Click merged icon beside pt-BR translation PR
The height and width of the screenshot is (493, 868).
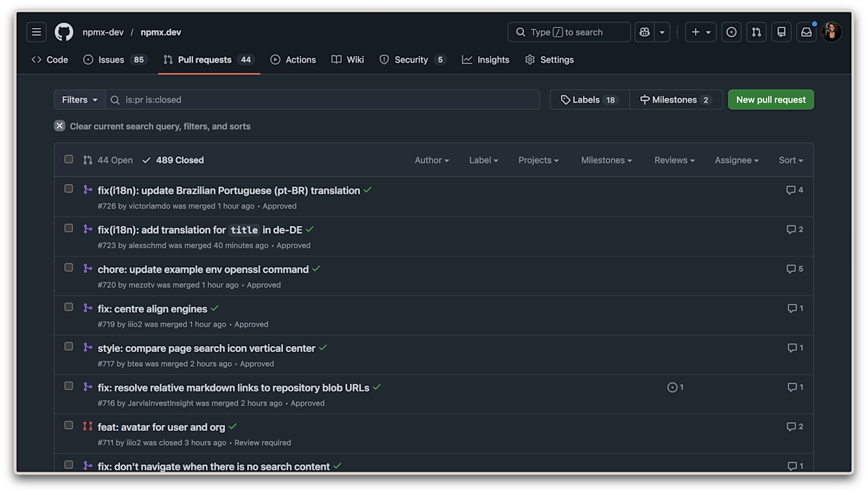pos(87,190)
